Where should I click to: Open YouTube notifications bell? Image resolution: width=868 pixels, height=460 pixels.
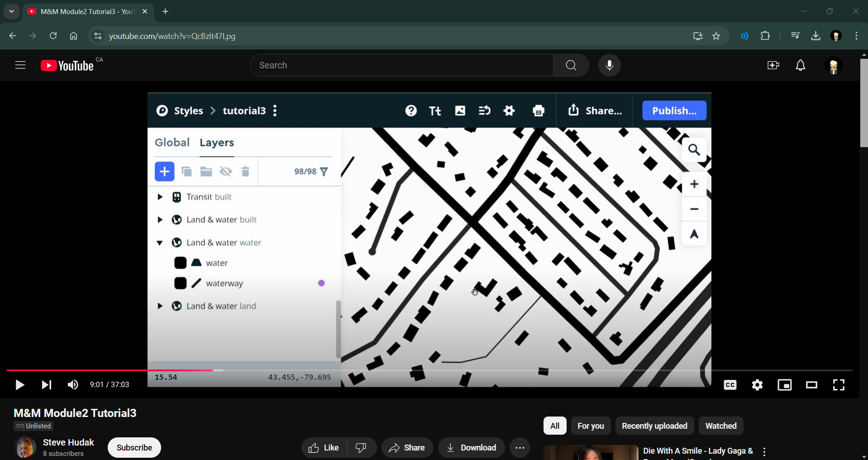click(x=800, y=66)
